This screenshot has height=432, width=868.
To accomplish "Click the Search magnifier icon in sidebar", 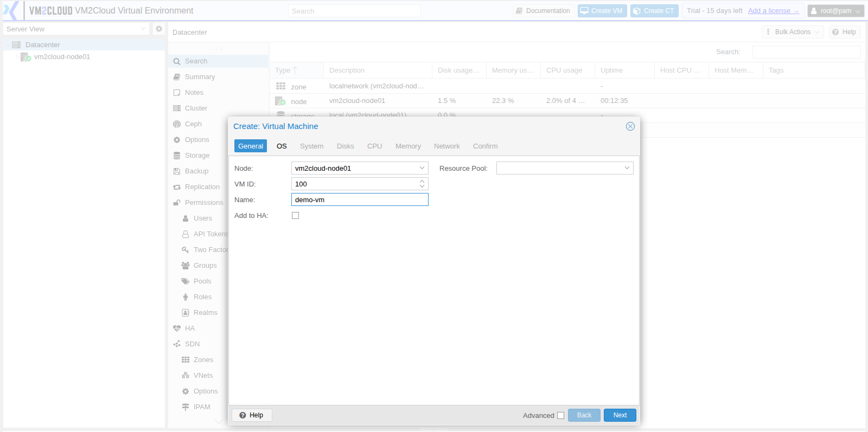I will tap(177, 61).
